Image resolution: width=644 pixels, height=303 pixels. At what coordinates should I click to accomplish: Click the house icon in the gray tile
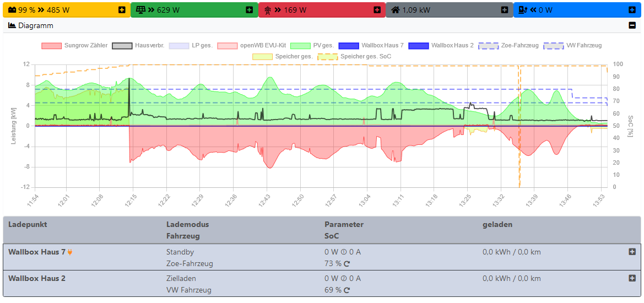[395, 10]
